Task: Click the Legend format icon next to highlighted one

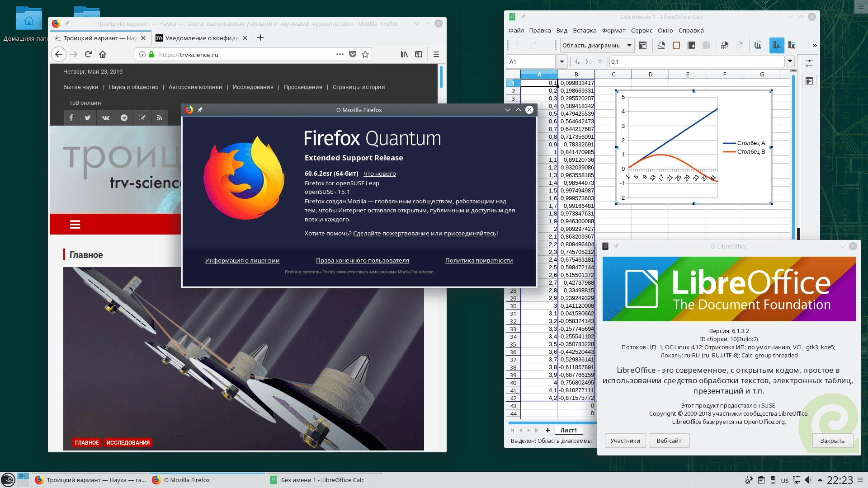Action: (x=792, y=45)
